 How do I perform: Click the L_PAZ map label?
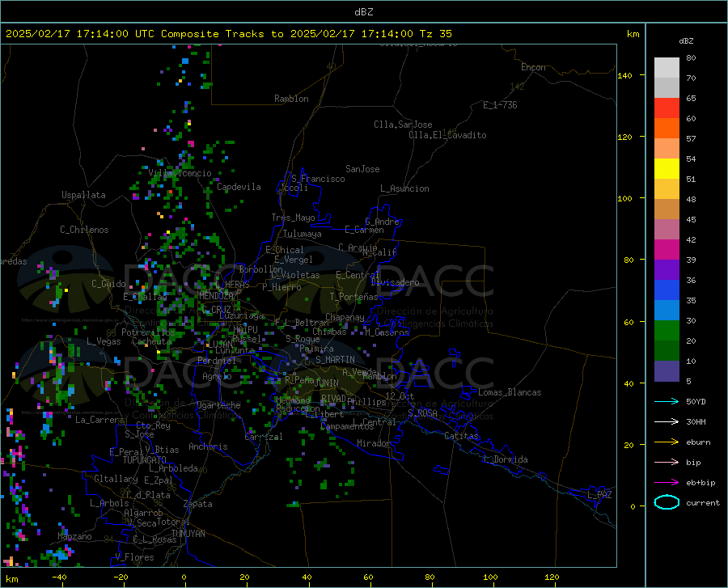[599, 495]
